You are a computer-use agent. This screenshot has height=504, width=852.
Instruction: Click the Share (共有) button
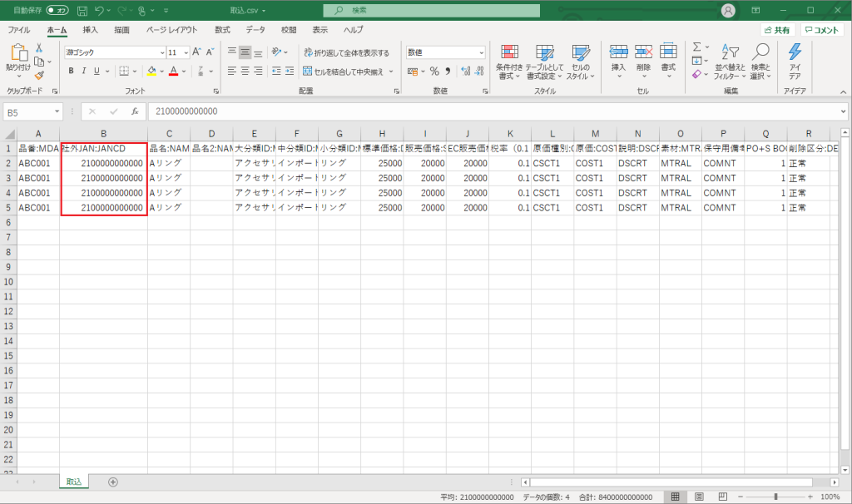[x=776, y=30]
